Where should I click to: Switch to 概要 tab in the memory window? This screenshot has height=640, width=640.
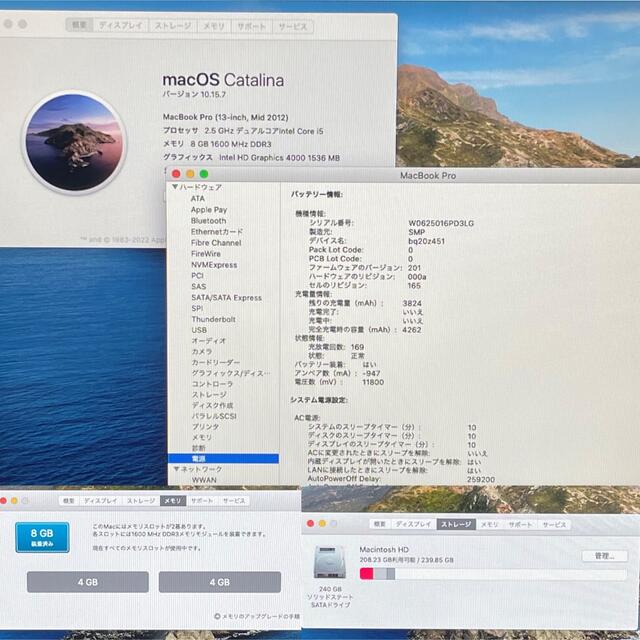pyautogui.click(x=69, y=501)
